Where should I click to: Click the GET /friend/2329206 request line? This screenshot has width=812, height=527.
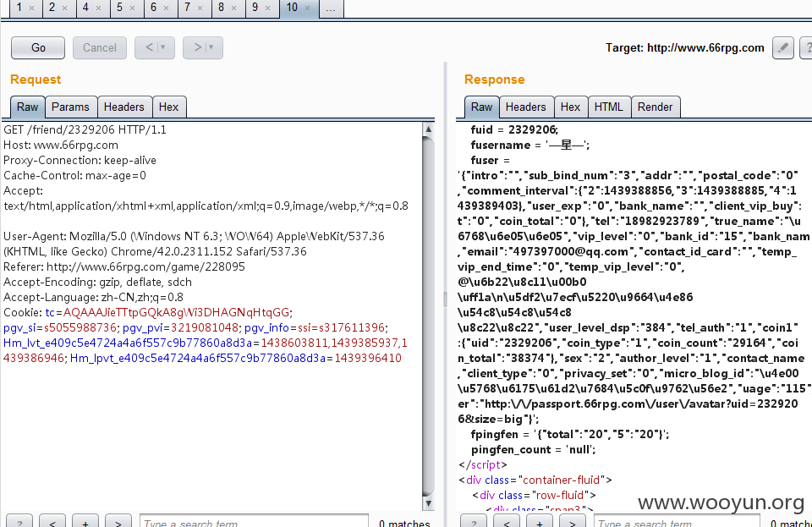(85, 129)
